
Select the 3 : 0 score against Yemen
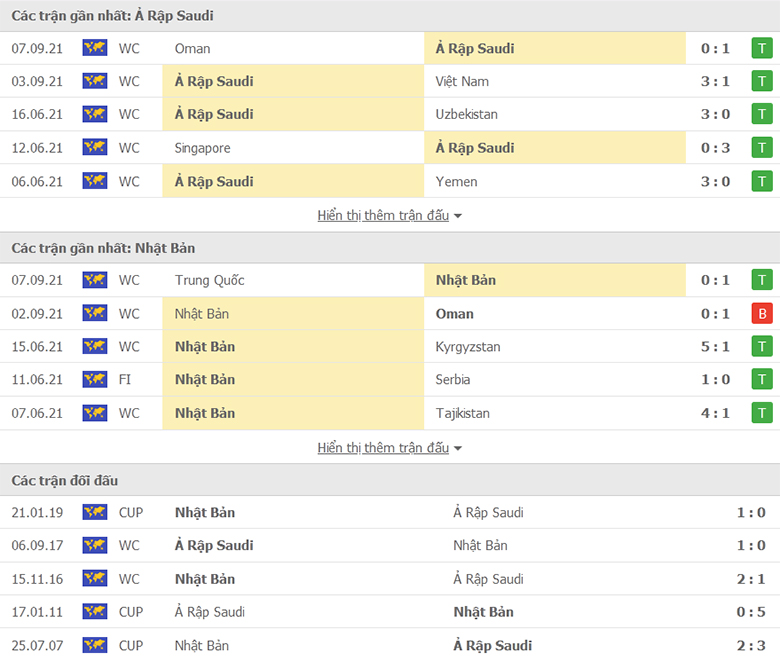point(715,182)
